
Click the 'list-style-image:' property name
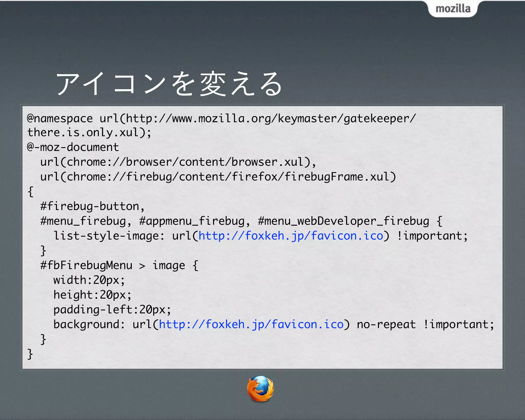(x=109, y=236)
